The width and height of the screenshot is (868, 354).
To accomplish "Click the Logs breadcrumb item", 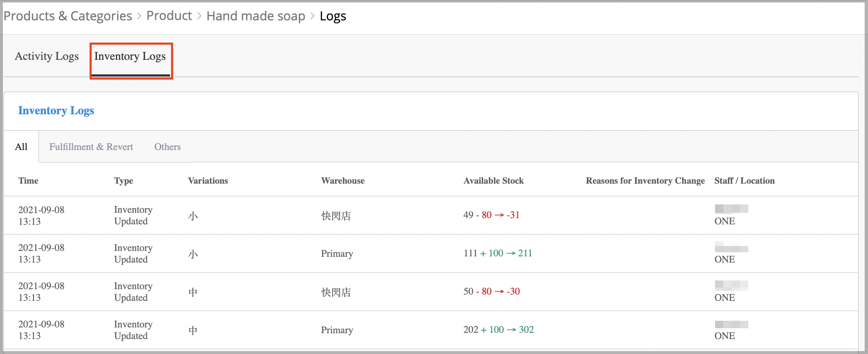I will [333, 16].
